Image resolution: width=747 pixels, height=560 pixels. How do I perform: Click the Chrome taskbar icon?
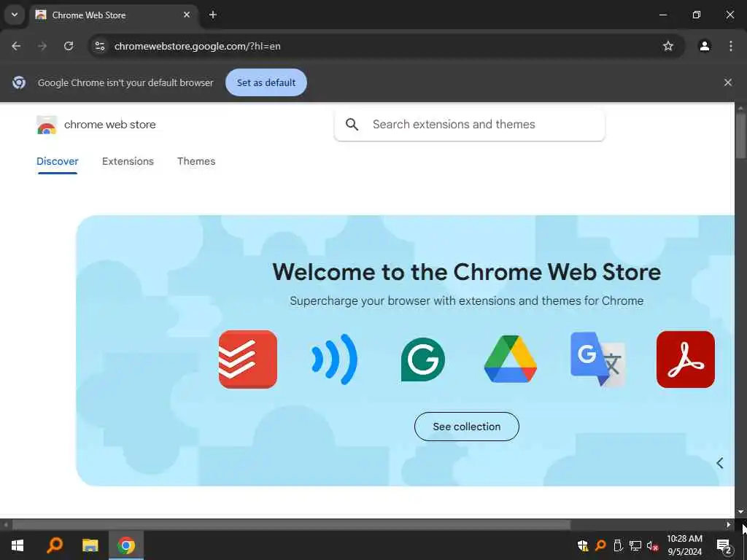coord(126,545)
